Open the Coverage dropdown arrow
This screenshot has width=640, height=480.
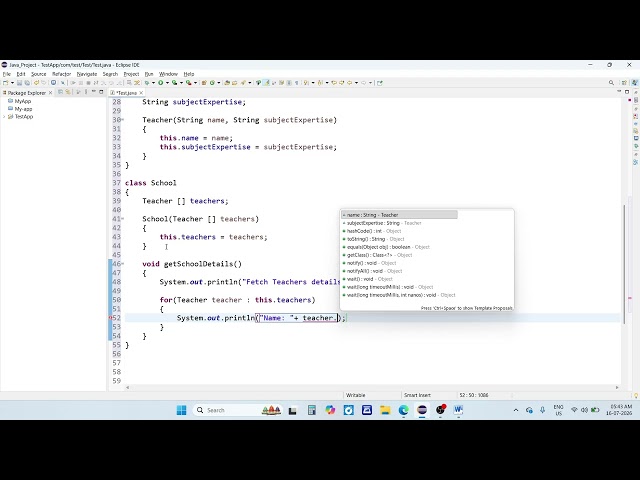pyautogui.click(x=182, y=83)
